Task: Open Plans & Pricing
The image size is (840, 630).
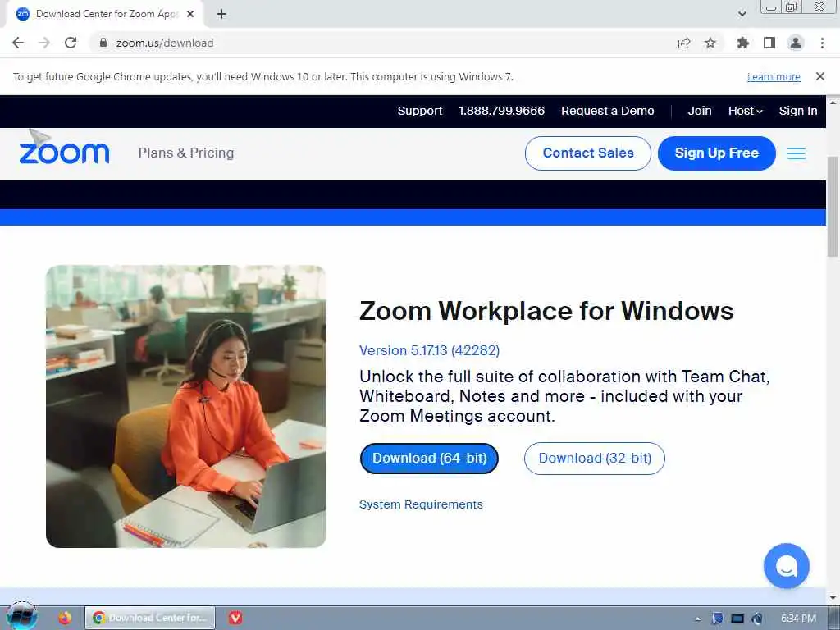Action: 186,153
